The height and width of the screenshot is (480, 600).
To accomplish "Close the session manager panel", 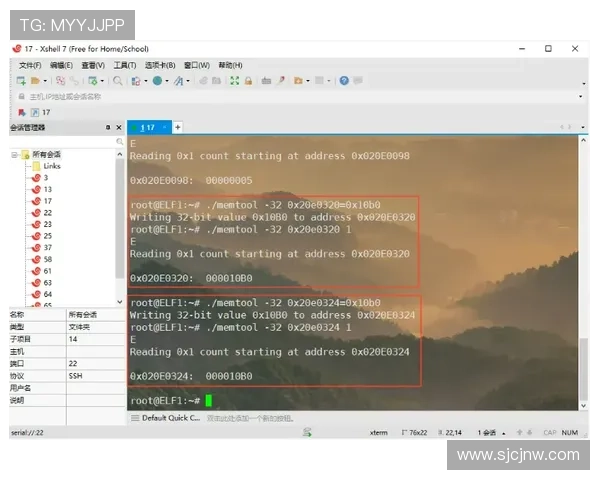I will tap(119, 127).
